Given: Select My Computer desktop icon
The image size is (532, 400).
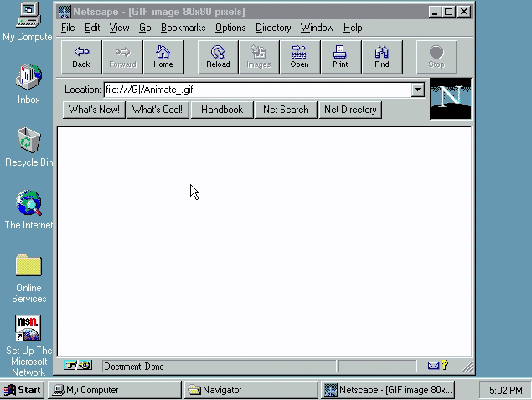Looking at the screenshot, I should pos(28,22).
